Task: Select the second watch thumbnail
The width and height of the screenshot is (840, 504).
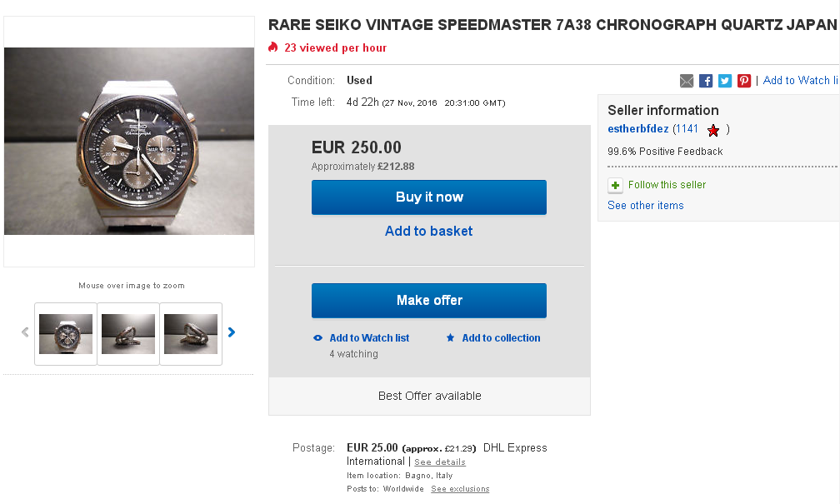Action: point(128,334)
